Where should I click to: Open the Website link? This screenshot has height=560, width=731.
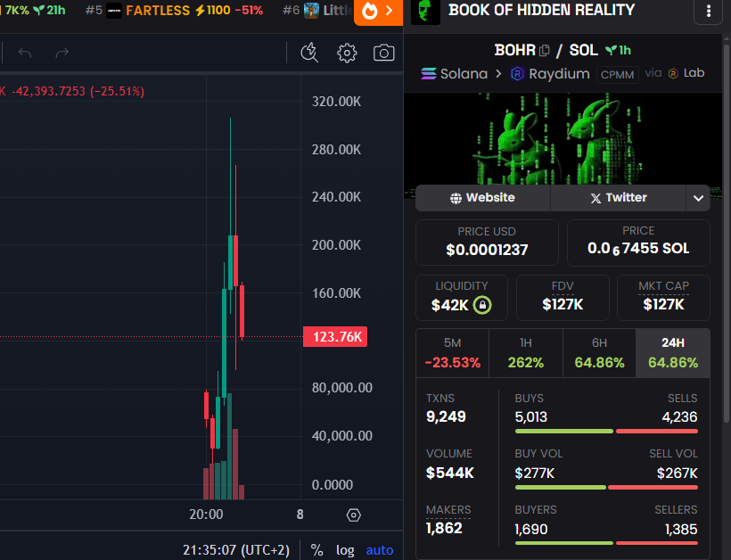click(482, 198)
